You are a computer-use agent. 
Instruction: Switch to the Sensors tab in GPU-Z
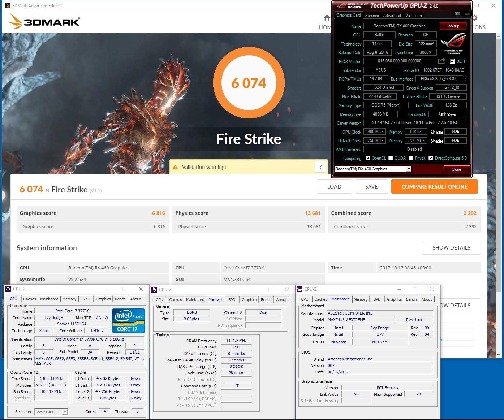(x=372, y=16)
